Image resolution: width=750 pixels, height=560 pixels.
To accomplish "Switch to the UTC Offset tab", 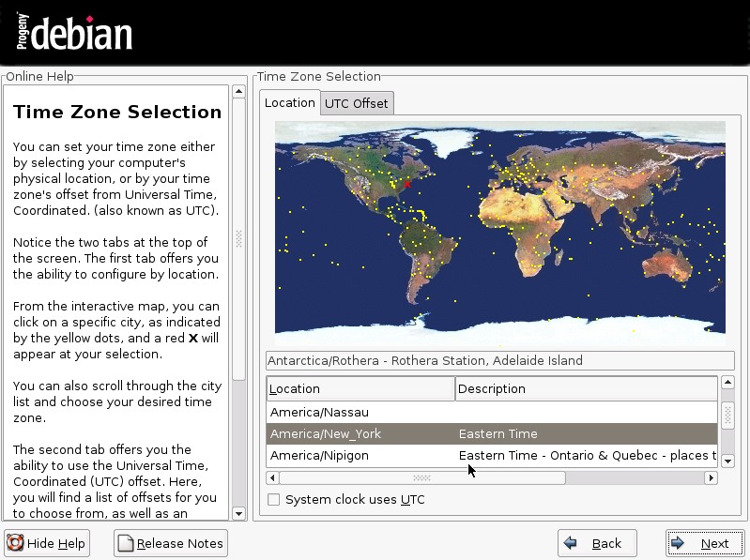I will [x=356, y=103].
